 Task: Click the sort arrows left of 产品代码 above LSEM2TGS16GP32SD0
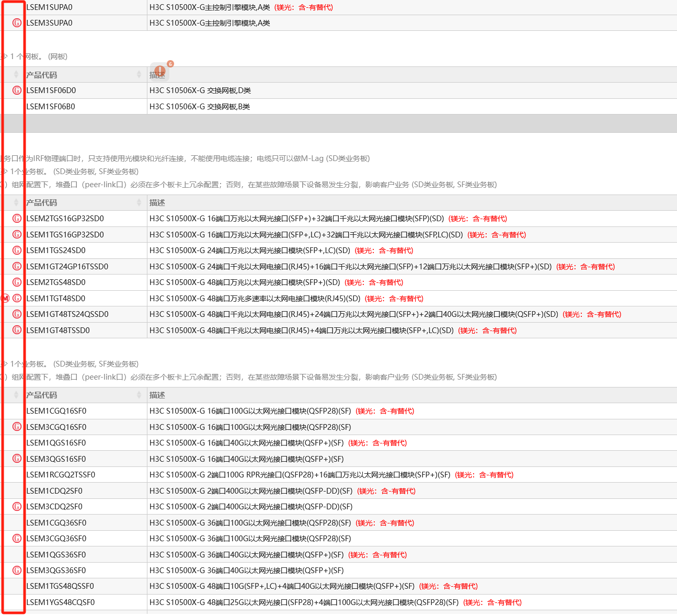(16, 202)
